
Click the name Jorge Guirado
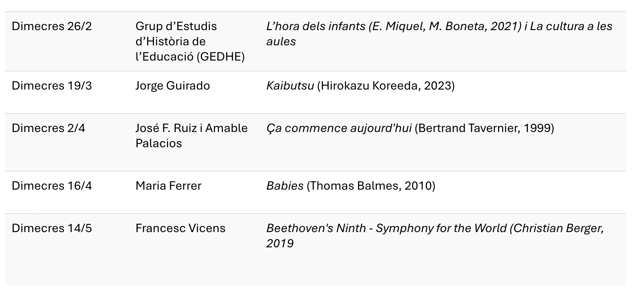pyautogui.click(x=173, y=86)
